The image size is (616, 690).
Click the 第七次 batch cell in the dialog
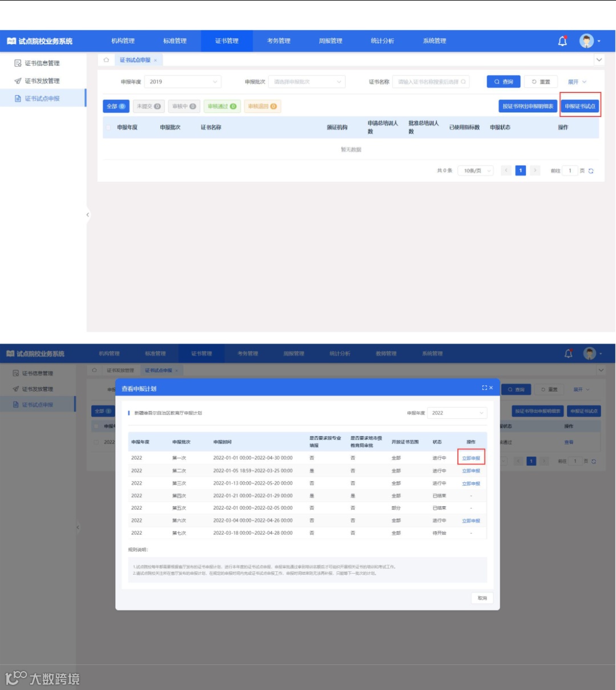[x=179, y=533]
